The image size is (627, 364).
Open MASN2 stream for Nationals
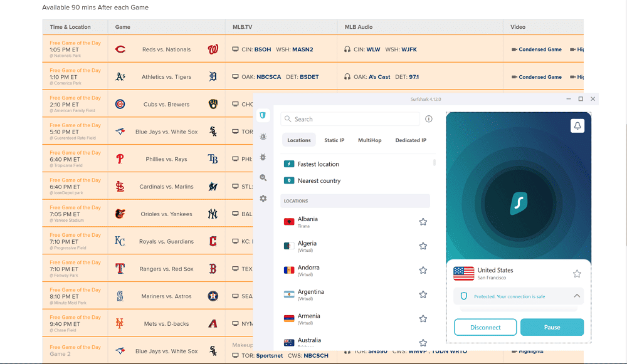(303, 49)
